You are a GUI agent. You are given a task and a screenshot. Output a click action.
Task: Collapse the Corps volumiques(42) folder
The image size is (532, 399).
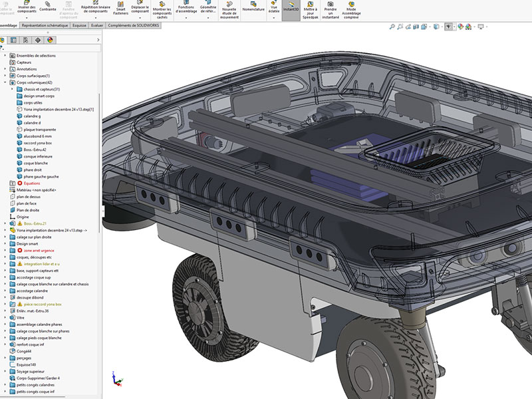[5, 82]
